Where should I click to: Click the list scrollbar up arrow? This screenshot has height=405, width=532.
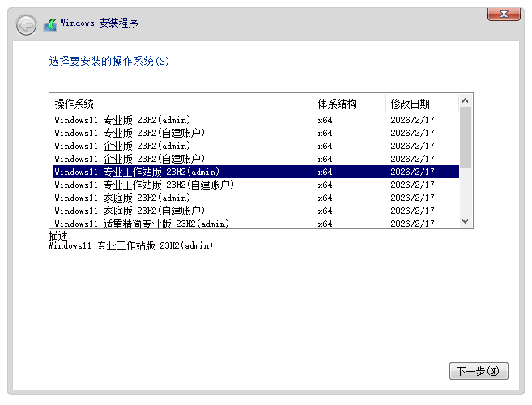(x=466, y=100)
